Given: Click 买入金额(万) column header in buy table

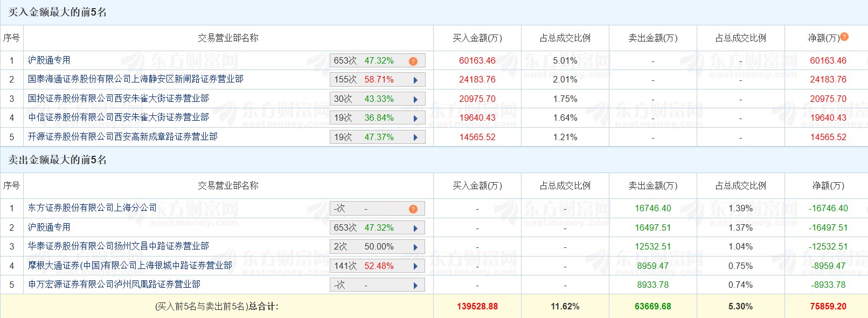Looking at the screenshot, I should 477,38.
